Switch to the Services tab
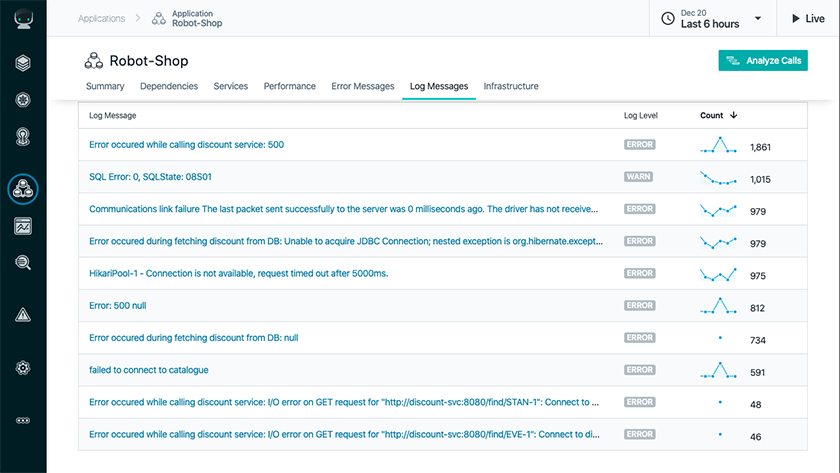 click(231, 86)
